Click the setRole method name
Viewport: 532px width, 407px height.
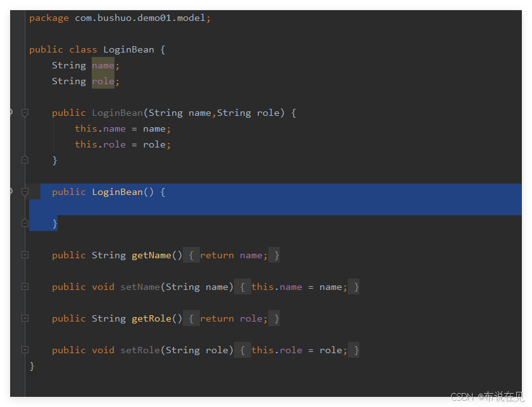tap(140, 350)
